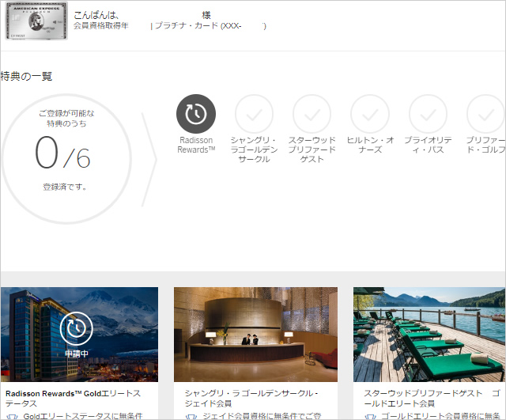Click the 申請中 clock icon on Radisson photo
This screenshot has height=420, width=506.
[77, 328]
